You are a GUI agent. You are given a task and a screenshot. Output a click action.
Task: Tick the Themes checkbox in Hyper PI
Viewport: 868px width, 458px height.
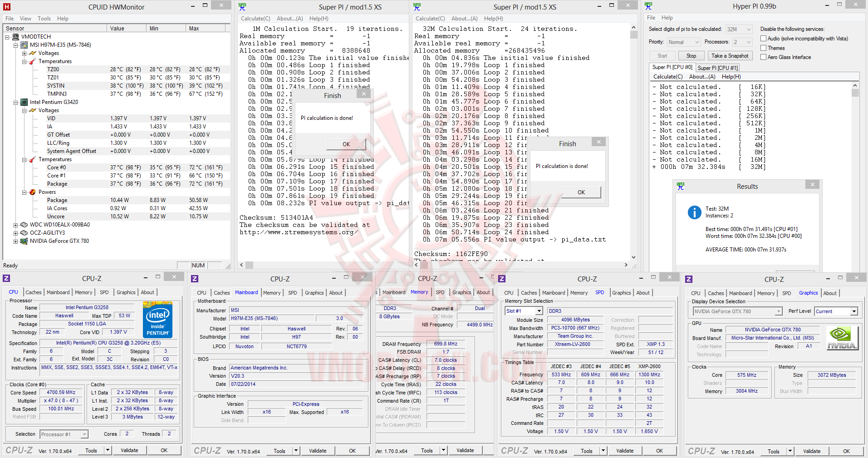(764, 48)
